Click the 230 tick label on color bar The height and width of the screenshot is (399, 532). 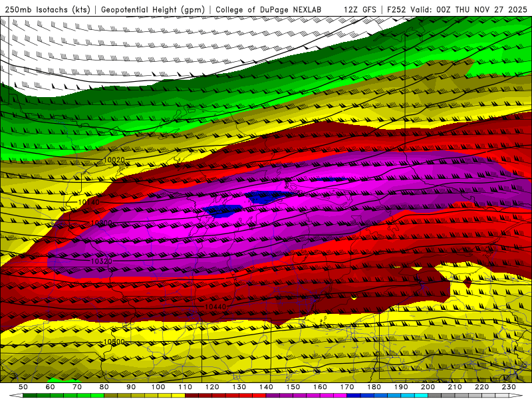509,387
